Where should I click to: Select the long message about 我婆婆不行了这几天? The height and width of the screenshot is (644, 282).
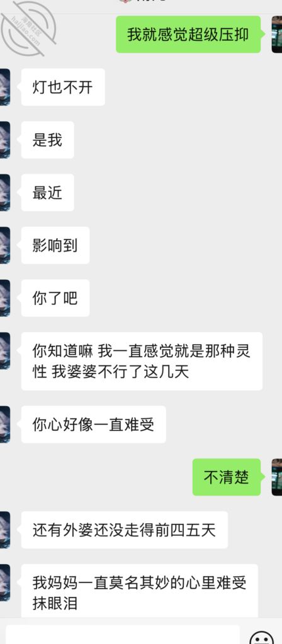(x=142, y=361)
